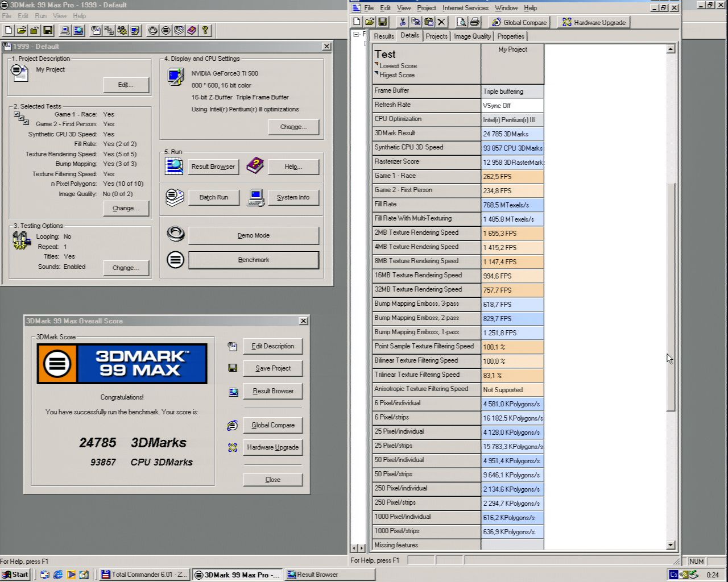The image size is (728, 582).
Task: Click Display settings icon in 3DMark toolbar
Action: pos(135,30)
